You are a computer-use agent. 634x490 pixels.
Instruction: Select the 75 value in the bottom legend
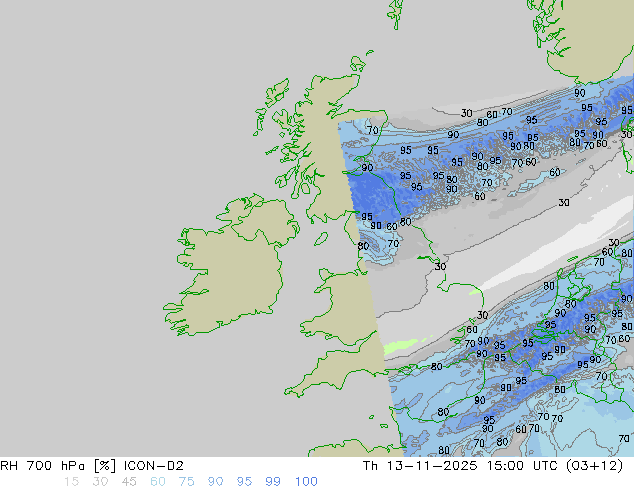click(186, 482)
